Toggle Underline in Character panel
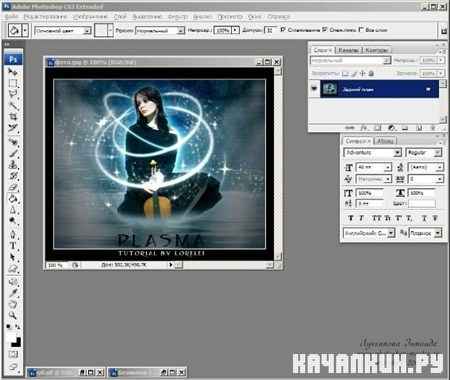The width and height of the screenshot is (450, 380). click(x=424, y=218)
